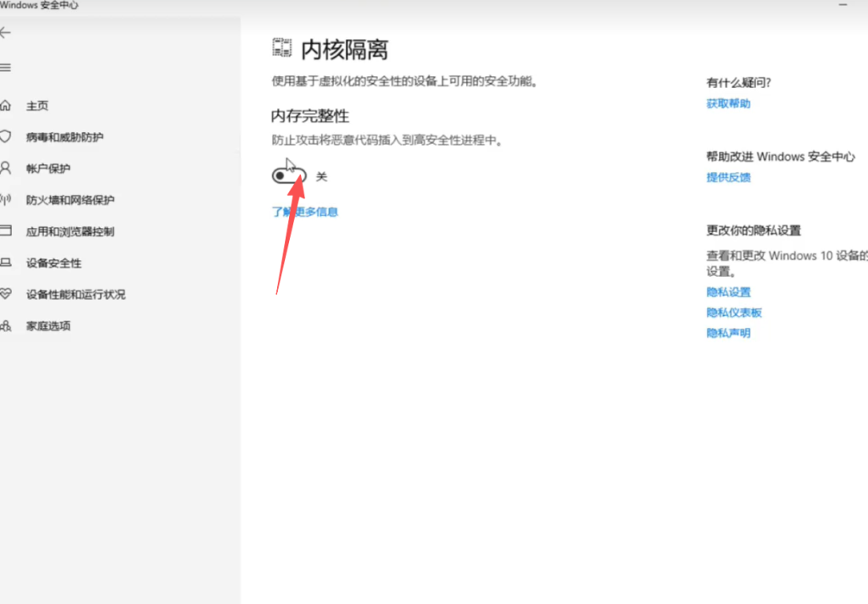Open the 主页 menu item
868x604 pixels.
coord(37,106)
